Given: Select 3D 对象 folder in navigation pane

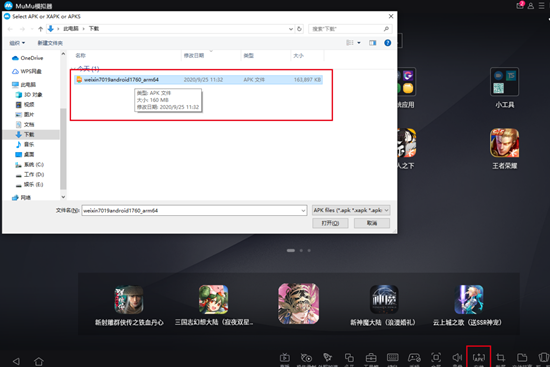Looking at the screenshot, I should (29, 95).
